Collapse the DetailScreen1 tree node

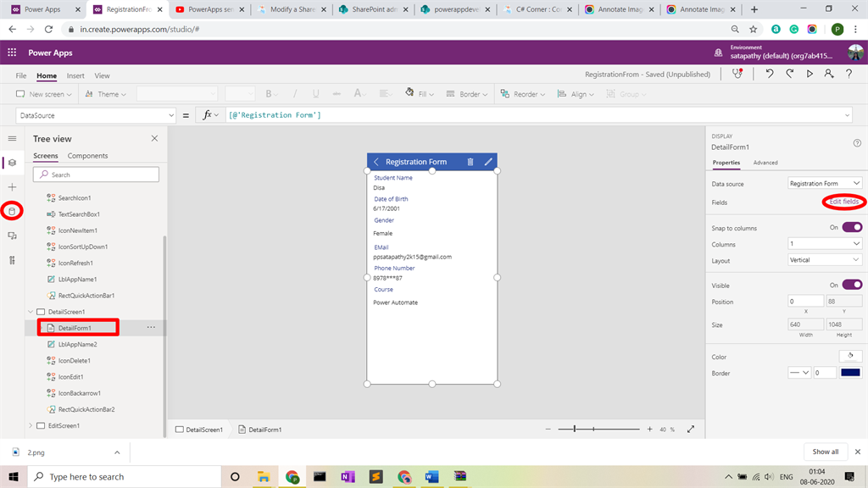point(30,312)
